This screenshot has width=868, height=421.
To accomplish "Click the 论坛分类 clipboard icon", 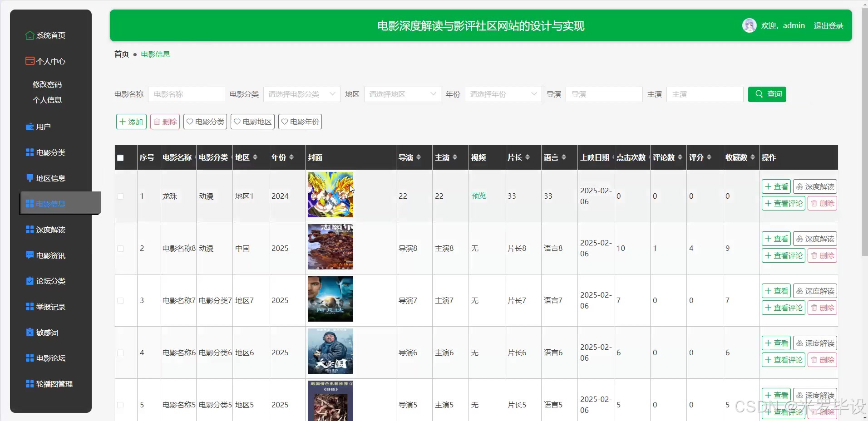I will pyautogui.click(x=30, y=281).
